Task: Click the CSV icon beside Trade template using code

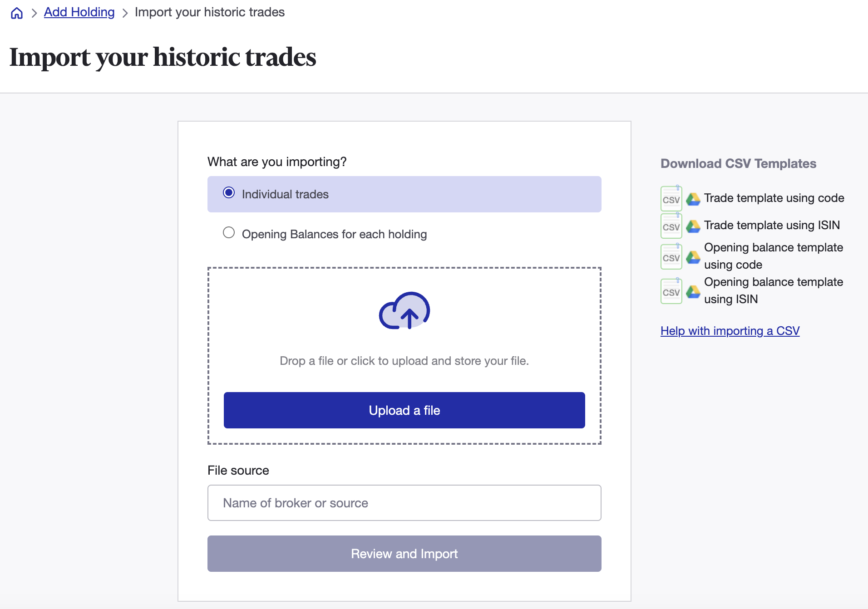Action: click(x=671, y=198)
